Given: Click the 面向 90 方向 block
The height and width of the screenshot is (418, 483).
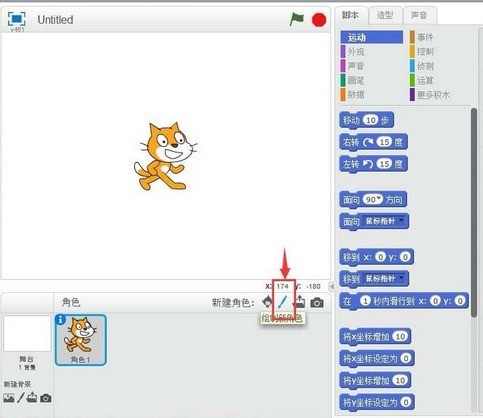Looking at the screenshot, I should [x=373, y=200].
